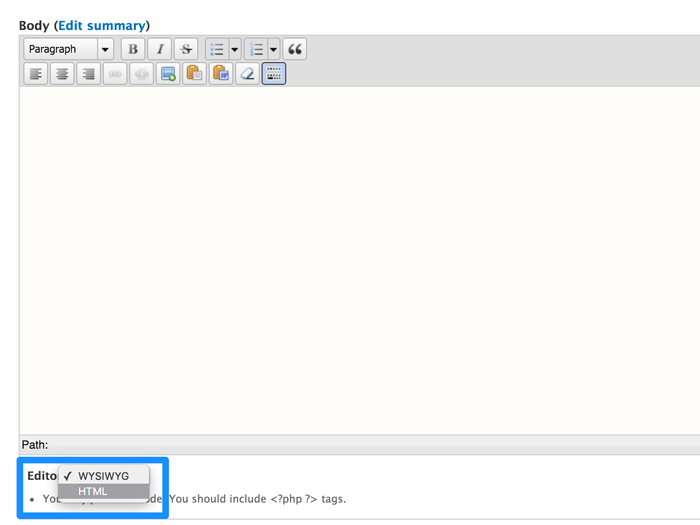Insert a blockquote
Screen dimensions: 700x525
(x=295, y=49)
